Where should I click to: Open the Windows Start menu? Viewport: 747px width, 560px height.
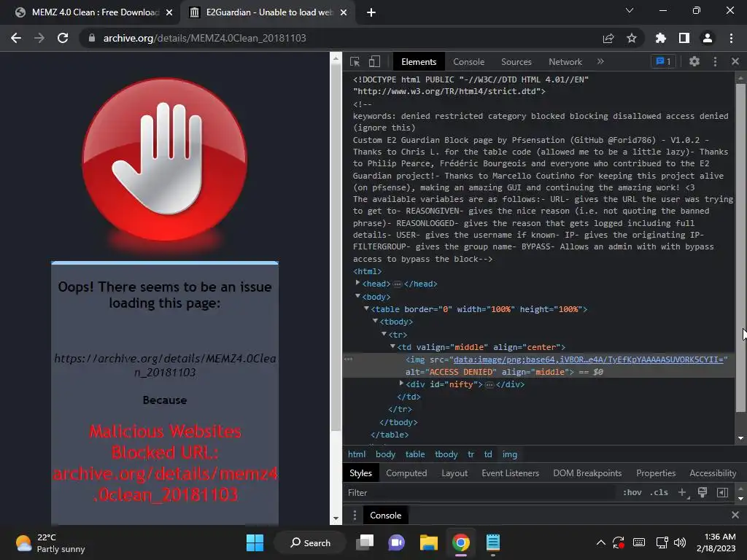click(x=255, y=542)
